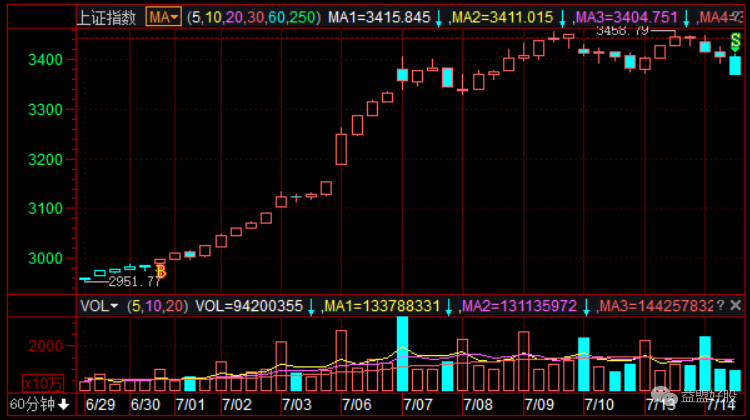This screenshot has width=750, height=420.
Task: Click the tallest cyan volume bar
Action: point(402,353)
